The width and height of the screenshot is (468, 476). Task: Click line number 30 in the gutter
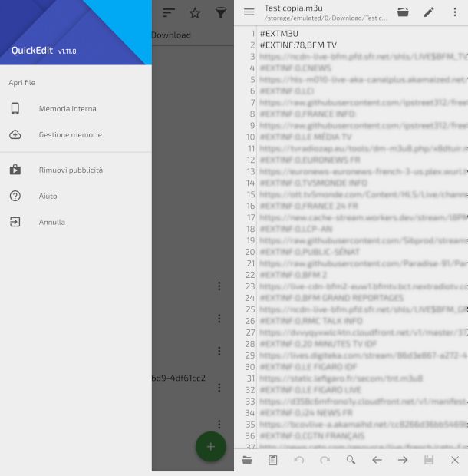click(250, 367)
